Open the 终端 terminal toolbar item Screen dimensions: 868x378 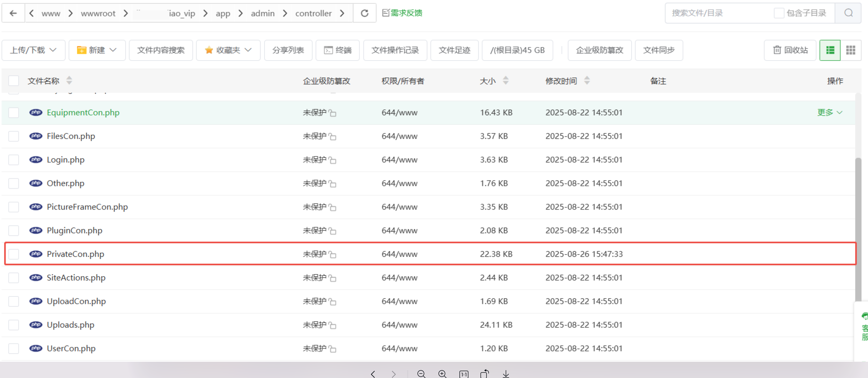pos(337,50)
